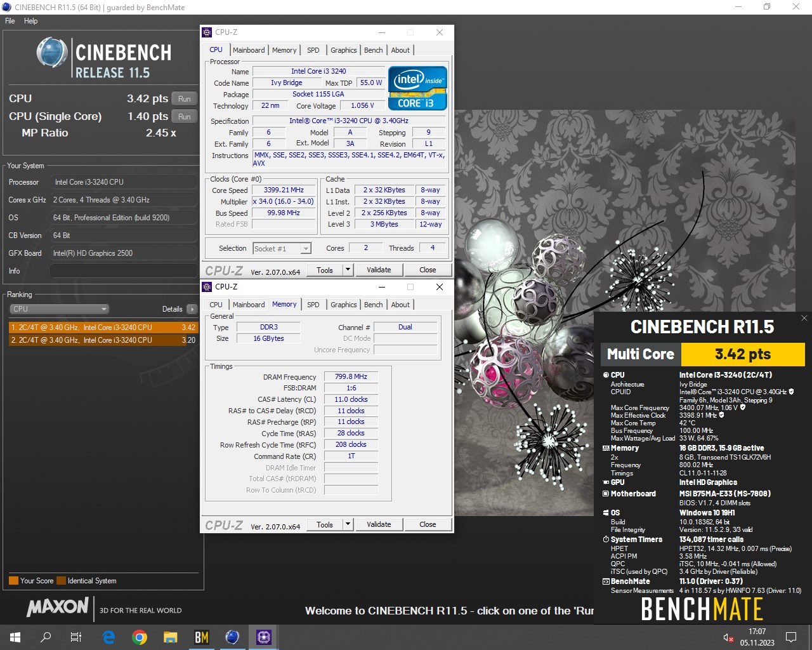
Task: Switch to BenchMate taskbar icon
Action: [x=201, y=637]
